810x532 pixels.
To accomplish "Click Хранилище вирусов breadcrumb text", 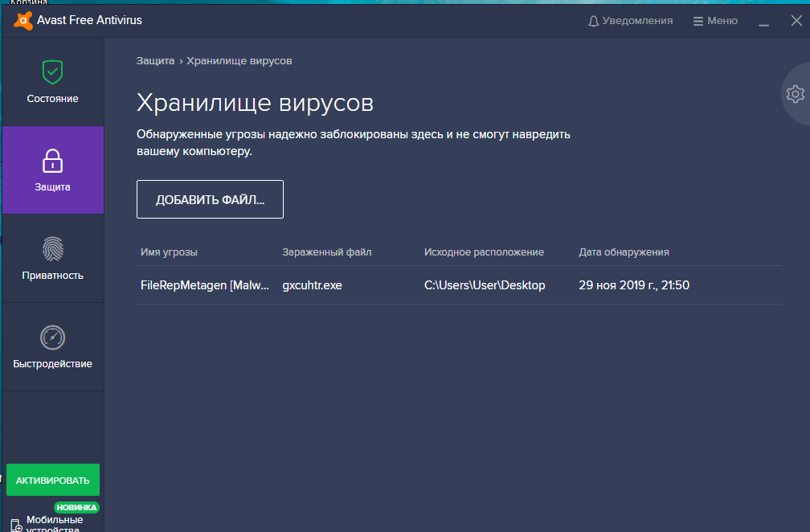I will pos(239,61).
